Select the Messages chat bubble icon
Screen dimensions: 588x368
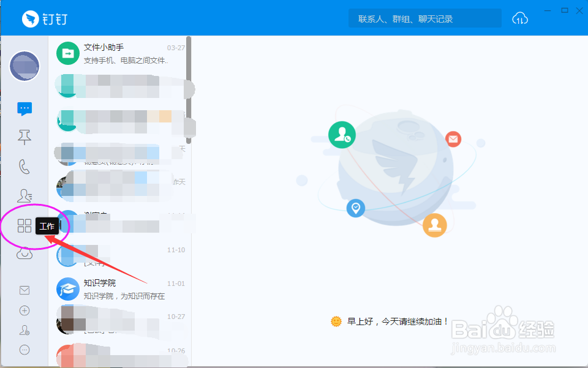24,108
